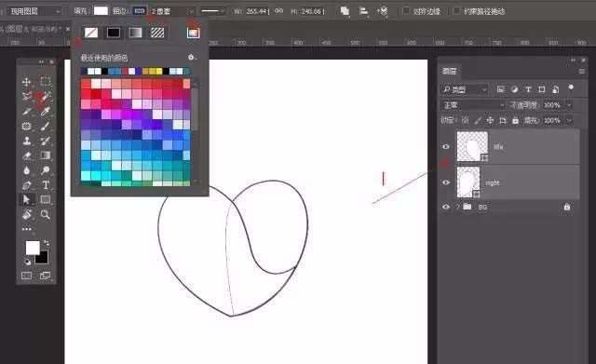Toggle BG group visibility eye

446,207
